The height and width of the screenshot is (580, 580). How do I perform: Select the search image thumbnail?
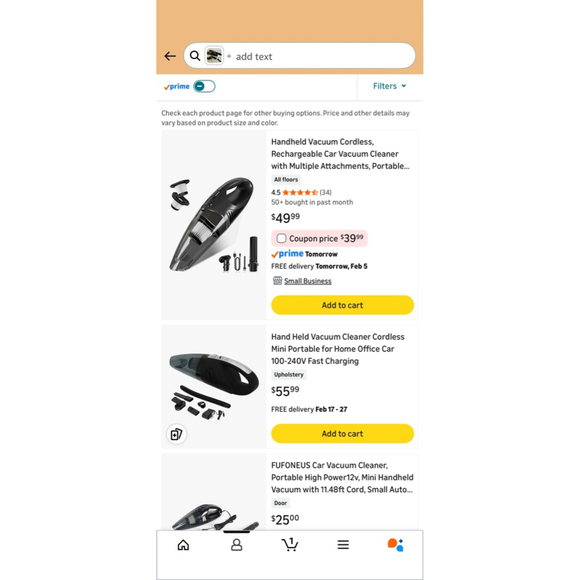pos(214,56)
